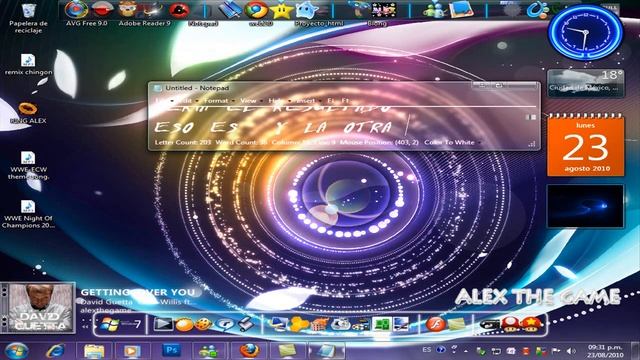Viewport: 640px width, 360px height.
Task: Open Proyecto_html light-blue star icon
Action: pyautogui.click(x=307, y=10)
